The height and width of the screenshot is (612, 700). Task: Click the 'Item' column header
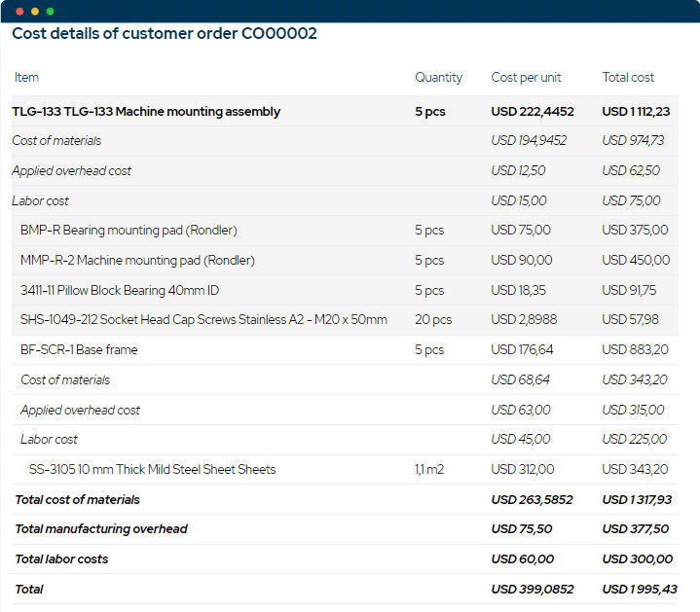[x=26, y=77]
